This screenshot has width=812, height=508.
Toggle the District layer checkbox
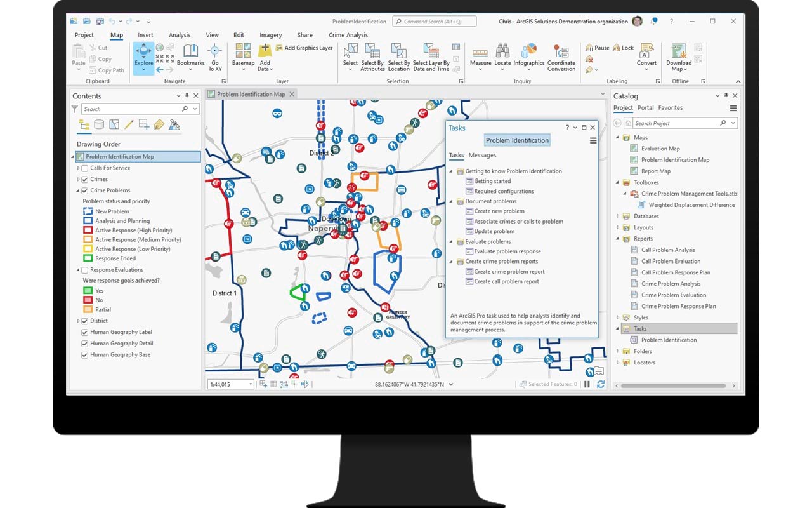pyautogui.click(x=85, y=321)
